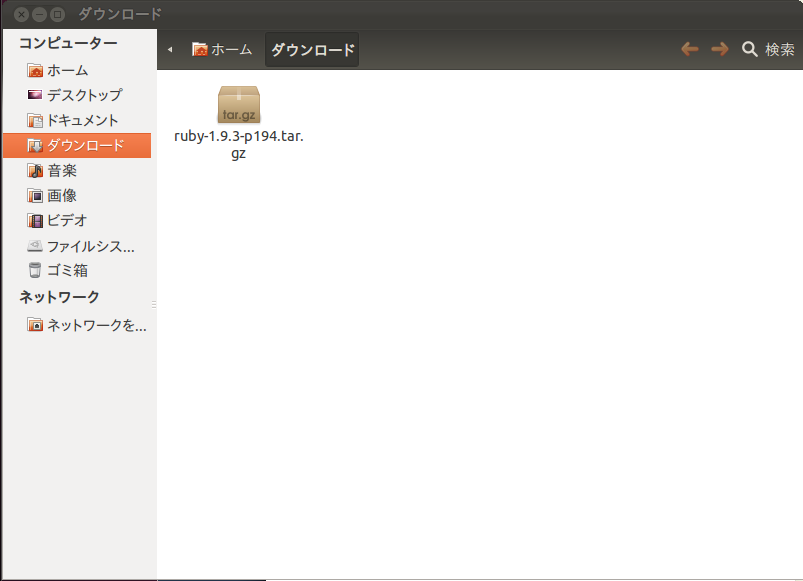This screenshot has width=803, height=581.
Task: Open ビデオ folder in the sidebar
Action: 77,221
